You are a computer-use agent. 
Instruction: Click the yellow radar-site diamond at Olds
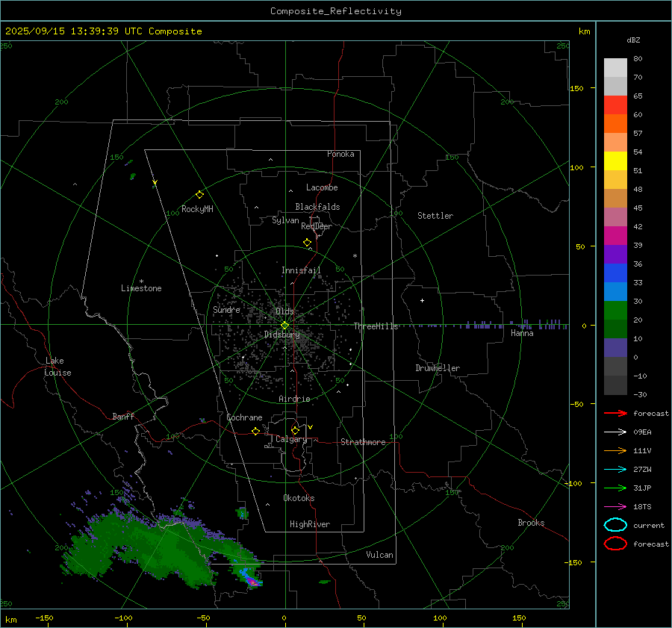(x=284, y=326)
